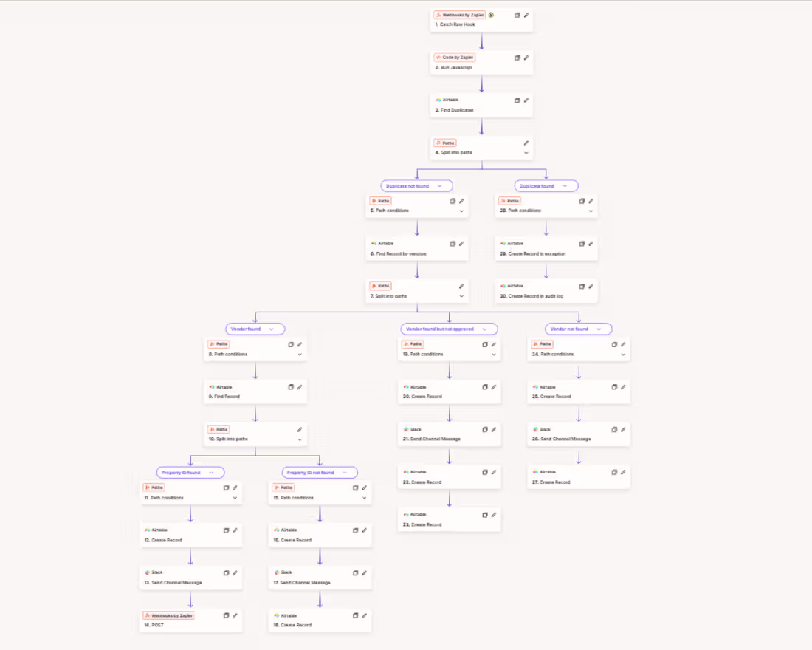
Task: Duplicate step 3 Find Duplicates
Action: (x=517, y=100)
